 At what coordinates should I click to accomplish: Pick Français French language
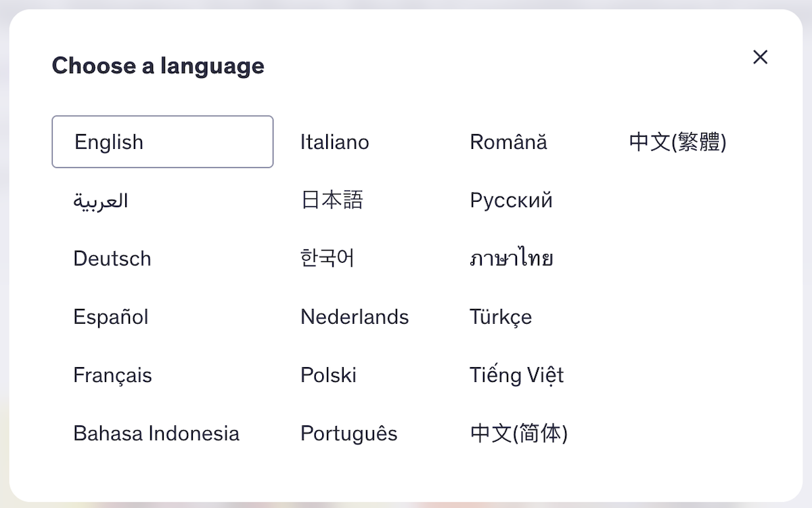pos(112,374)
